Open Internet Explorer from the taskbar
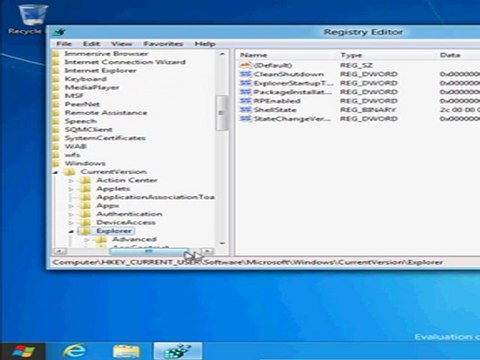480x360 pixels. 75,351
